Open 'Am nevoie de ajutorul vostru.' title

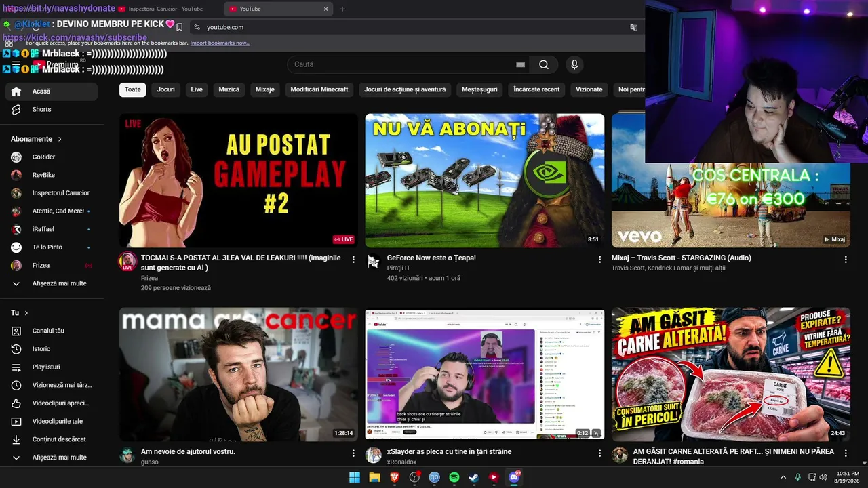click(188, 451)
